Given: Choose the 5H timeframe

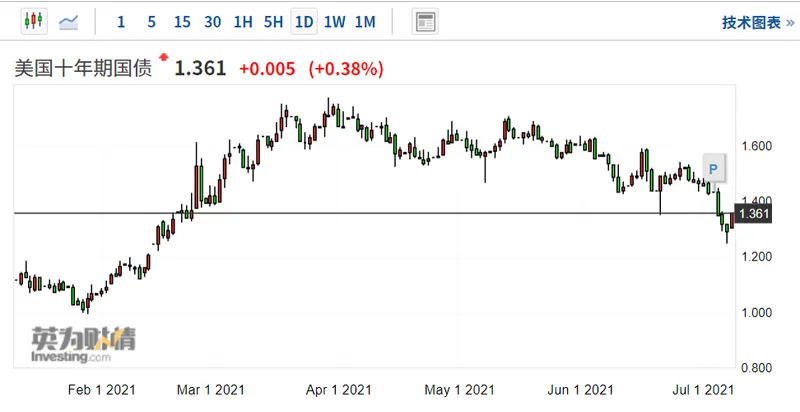Looking at the screenshot, I should coord(272,21).
